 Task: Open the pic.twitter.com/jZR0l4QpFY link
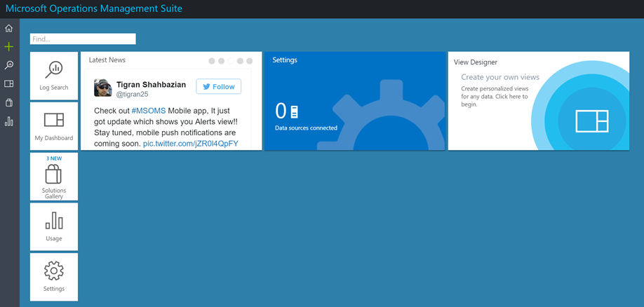click(x=191, y=144)
